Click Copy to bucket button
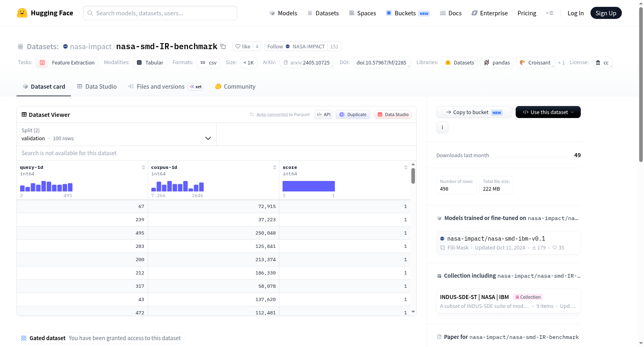The width and height of the screenshot is (644, 347). [x=474, y=112]
